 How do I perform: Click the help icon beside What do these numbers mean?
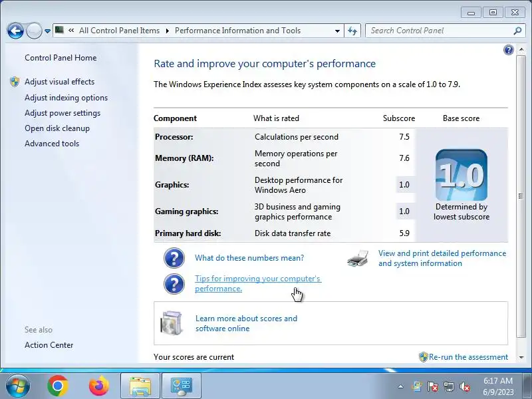[x=174, y=258]
